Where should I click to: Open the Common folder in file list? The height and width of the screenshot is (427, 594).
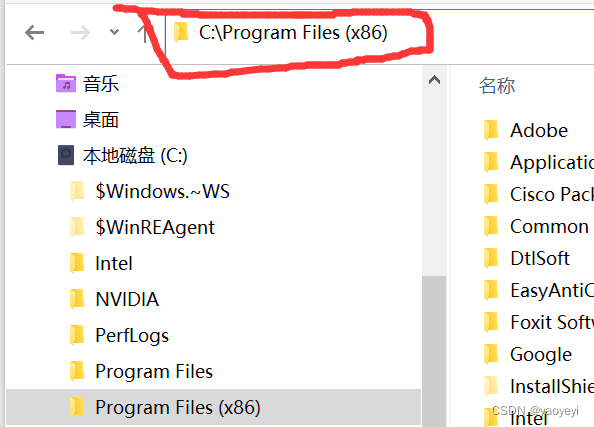point(536,226)
